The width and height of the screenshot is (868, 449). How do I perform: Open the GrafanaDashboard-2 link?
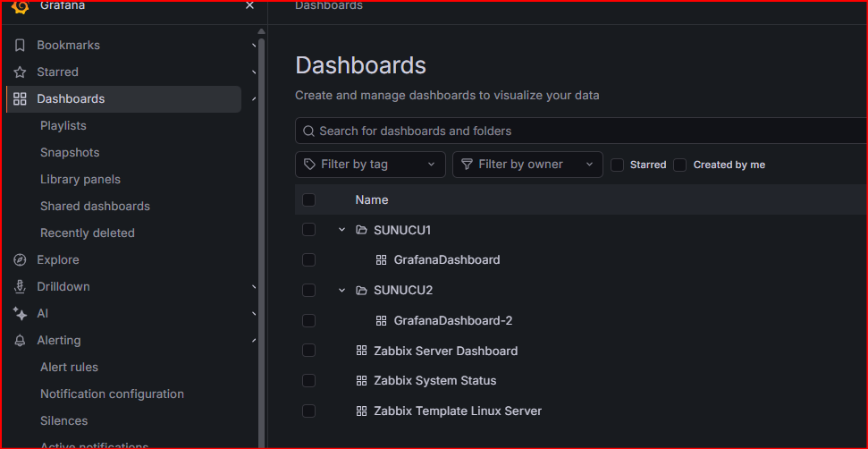click(453, 320)
